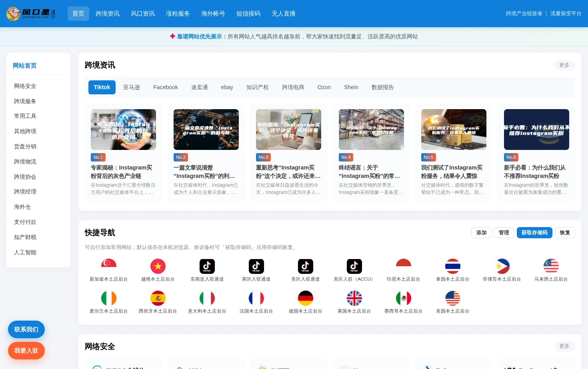Open 无人直播 in top navigation
The height and width of the screenshot is (369, 588).
(284, 14)
